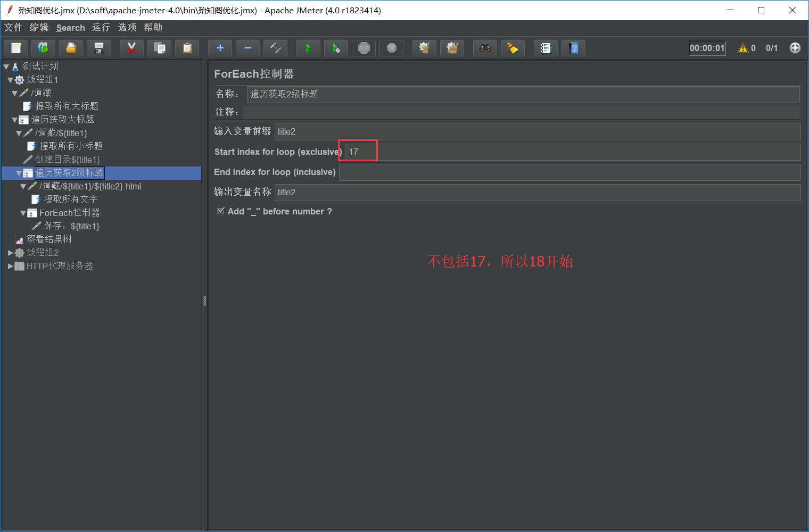This screenshot has width=809, height=532.
Task: Click the 输出变量名称 input field
Action: point(538,192)
